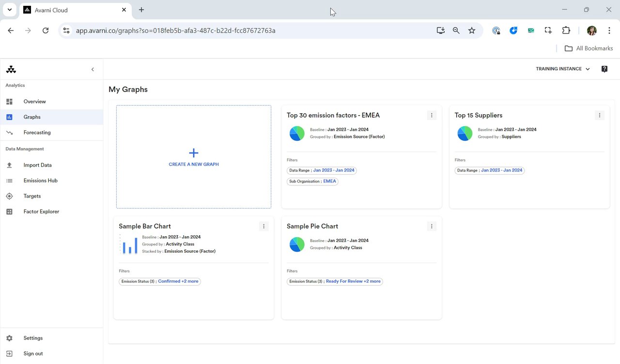620x364 pixels.
Task: Click the Sign out icon
Action: pyautogui.click(x=9, y=354)
